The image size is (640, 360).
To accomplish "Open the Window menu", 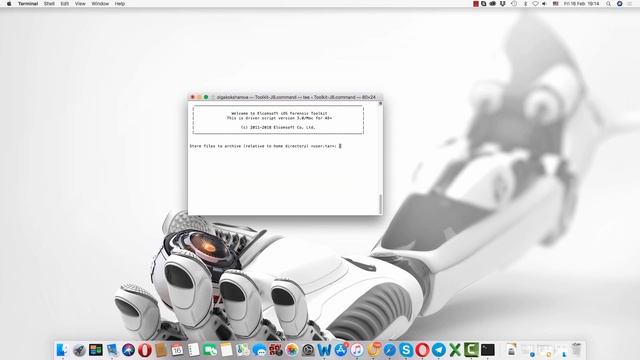I will coord(100,4).
